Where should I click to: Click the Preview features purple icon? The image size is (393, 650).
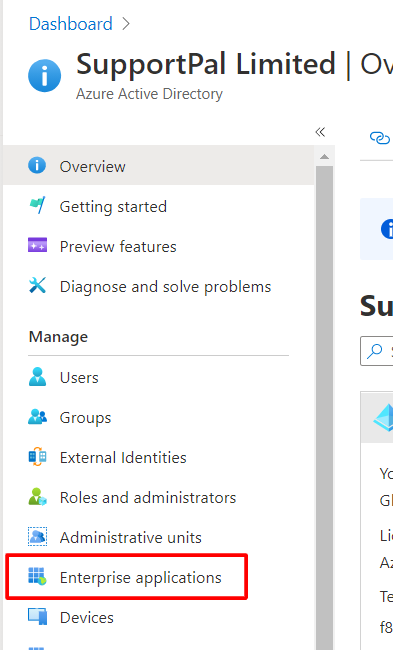point(37,245)
